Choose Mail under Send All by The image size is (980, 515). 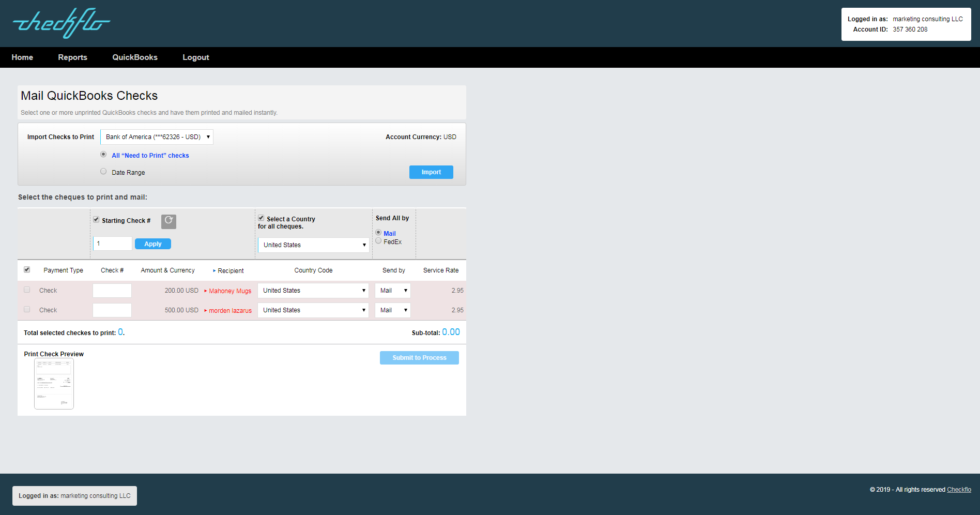point(378,233)
